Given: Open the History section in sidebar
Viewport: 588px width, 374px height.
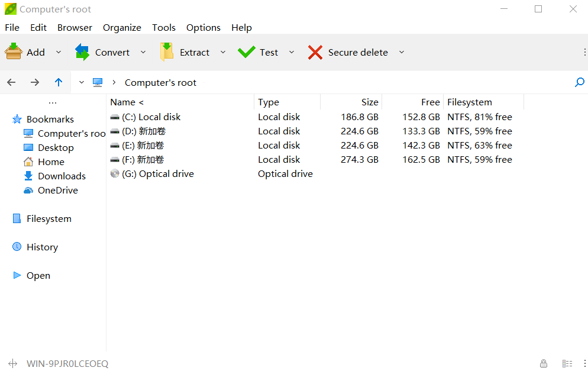Looking at the screenshot, I should pos(43,247).
